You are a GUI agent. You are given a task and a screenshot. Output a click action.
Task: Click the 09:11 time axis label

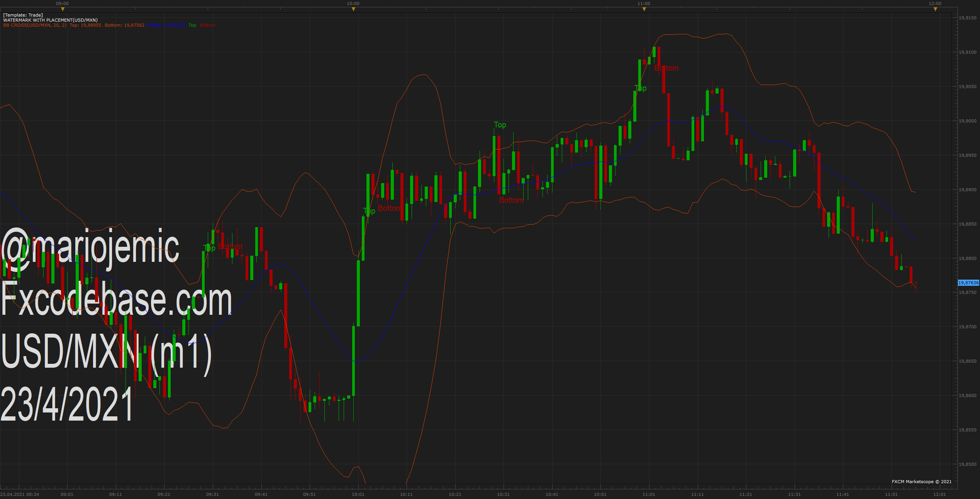coord(115,494)
